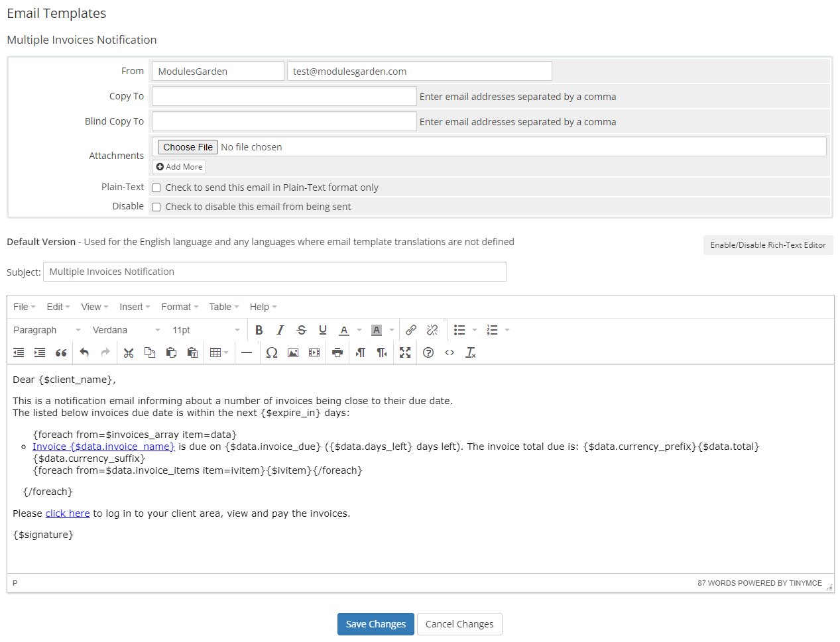The image size is (840, 642).
Task: Clear formatting with the Tx icon
Action: pos(470,352)
